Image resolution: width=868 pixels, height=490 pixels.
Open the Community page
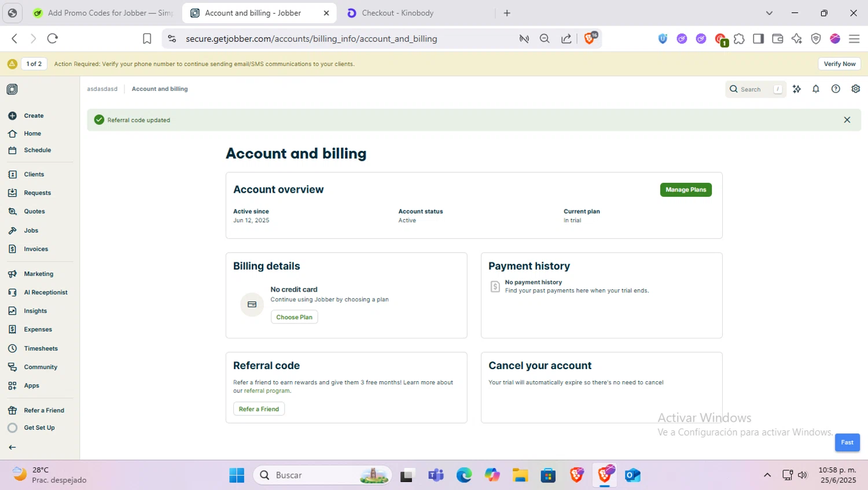(x=33, y=367)
